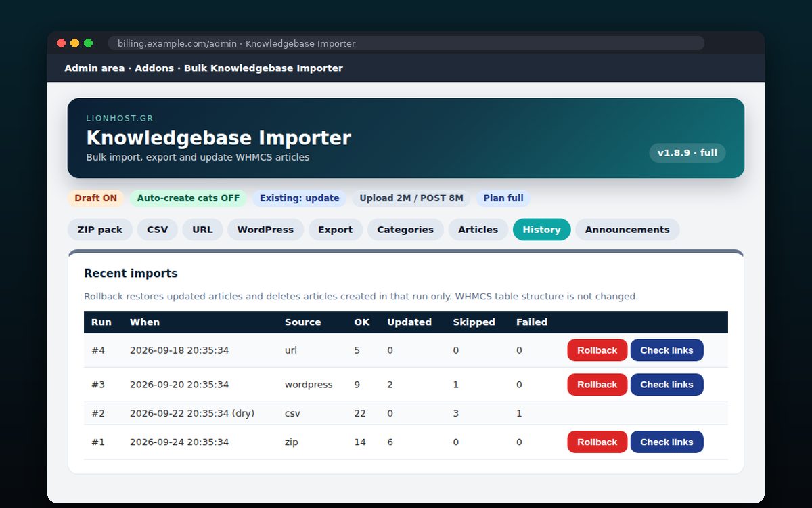812x508 pixels.
Task: Click the wordpress source cell
Action: (x=309, y=385)
